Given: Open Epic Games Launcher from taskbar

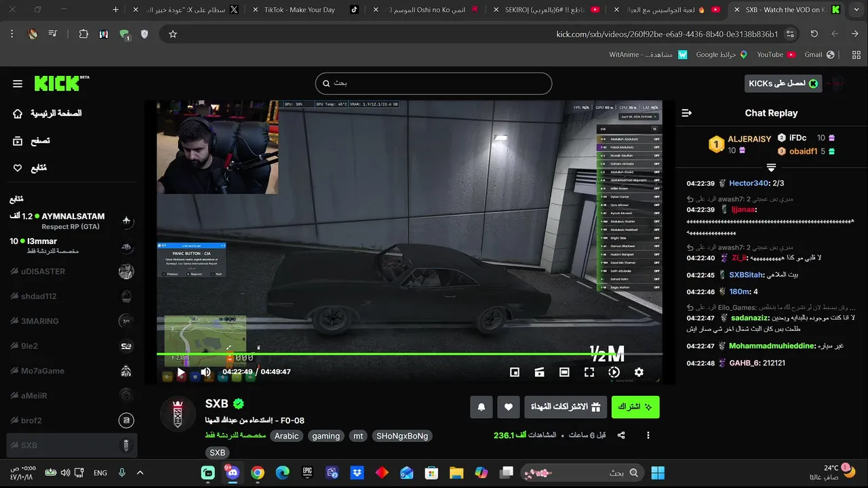Looking at the screenshot, I should 307,472.
